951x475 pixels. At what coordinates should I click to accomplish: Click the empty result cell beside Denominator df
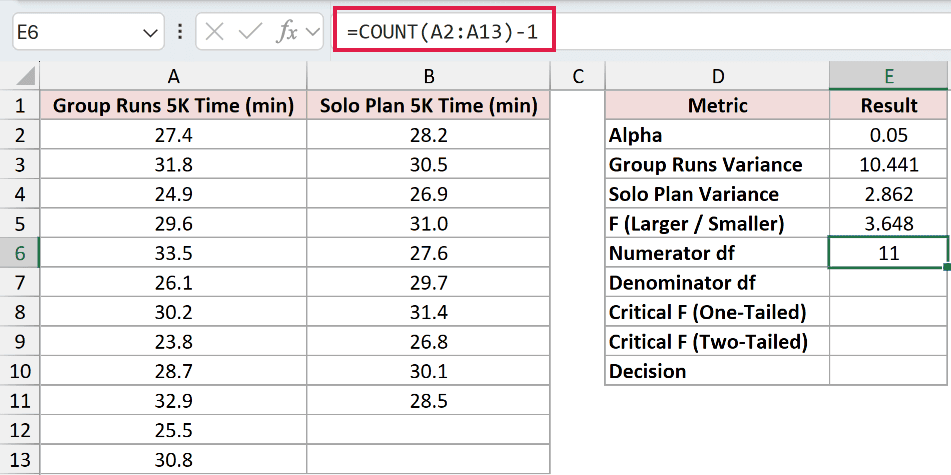point(889,283)
